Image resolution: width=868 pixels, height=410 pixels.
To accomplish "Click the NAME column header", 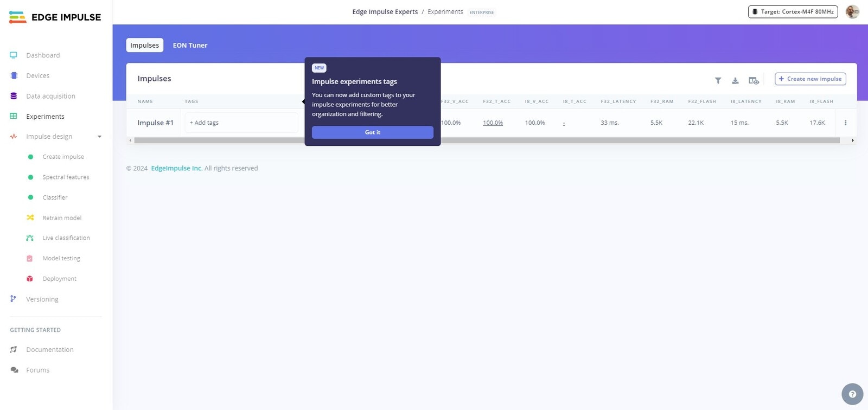I will tap(145, 101).
